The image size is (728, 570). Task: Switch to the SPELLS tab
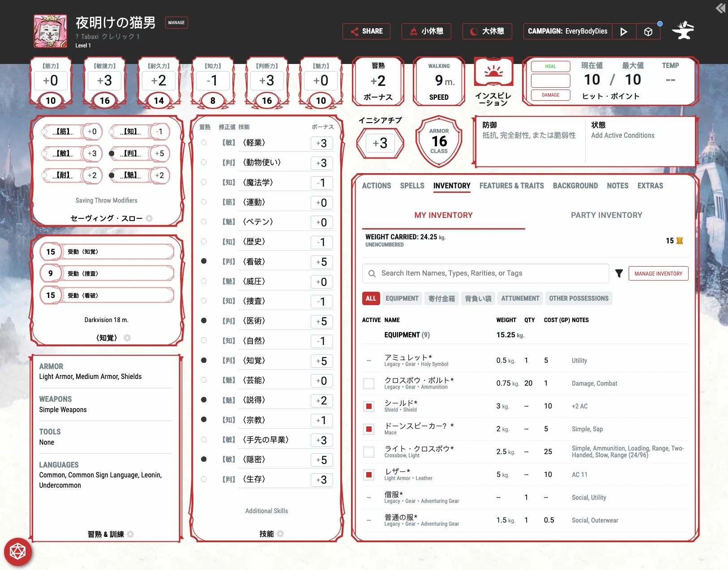coord(412,186)
